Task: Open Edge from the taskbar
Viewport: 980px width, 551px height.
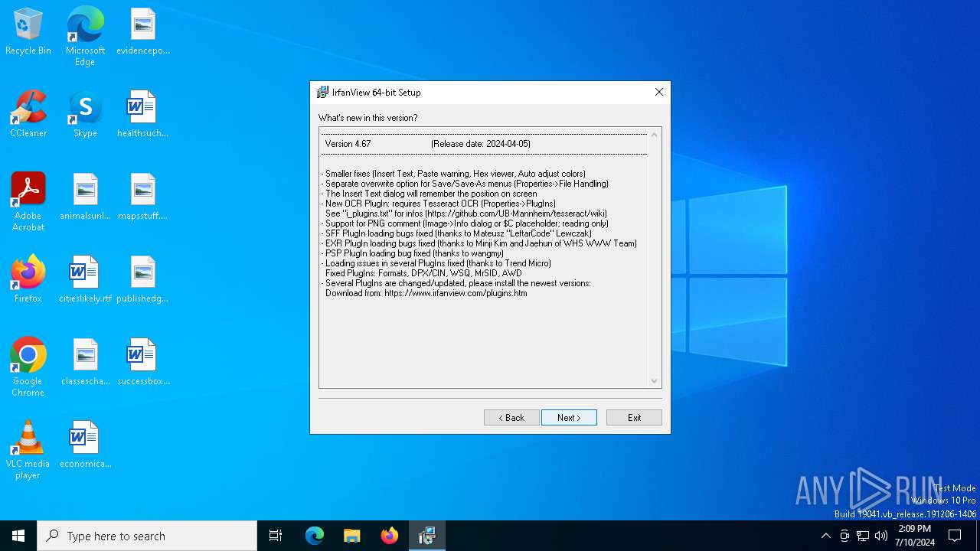Action: click(x=315, y=536)
